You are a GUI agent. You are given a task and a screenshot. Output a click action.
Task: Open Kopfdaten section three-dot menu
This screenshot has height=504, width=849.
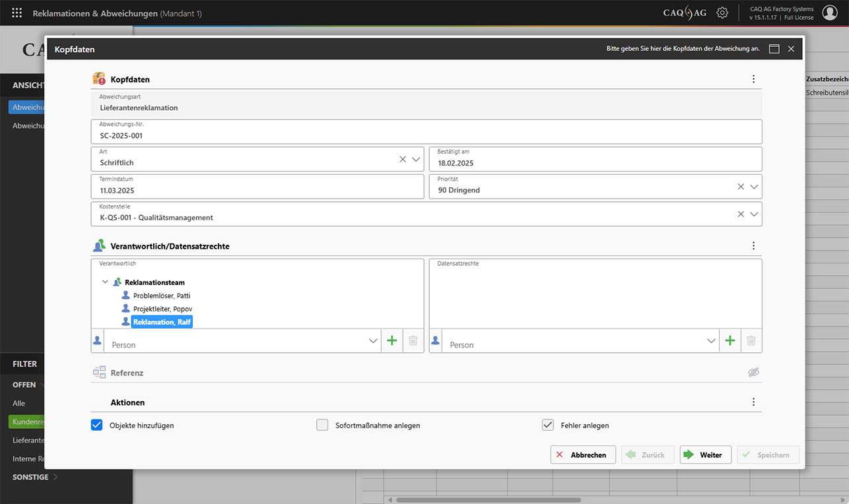pyautogui.click(x=753, y=79)
